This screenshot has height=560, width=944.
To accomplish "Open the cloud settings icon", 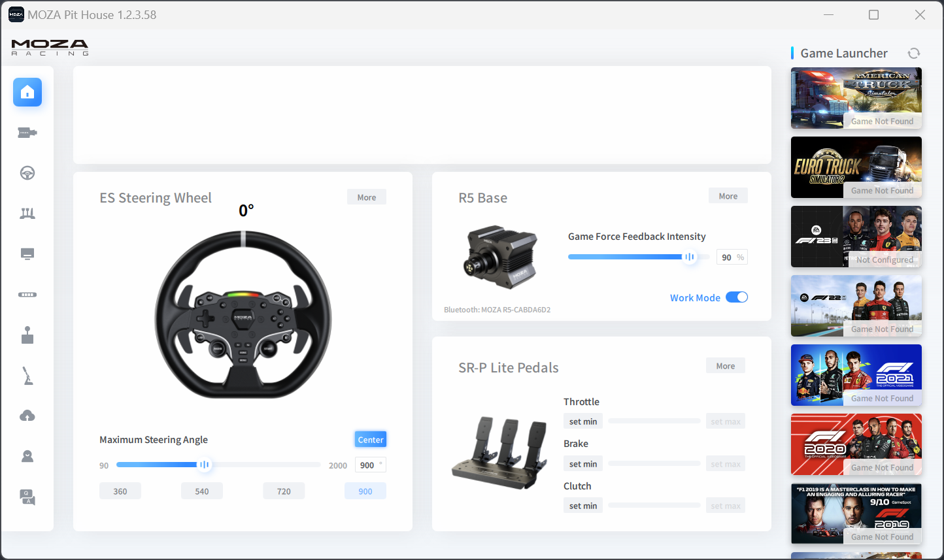I will point(27,416).
